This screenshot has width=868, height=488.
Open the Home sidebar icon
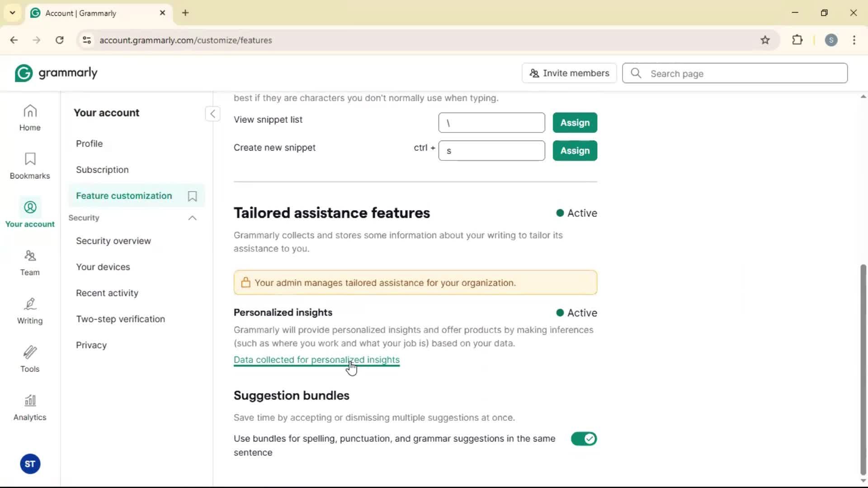pos(30,118)
